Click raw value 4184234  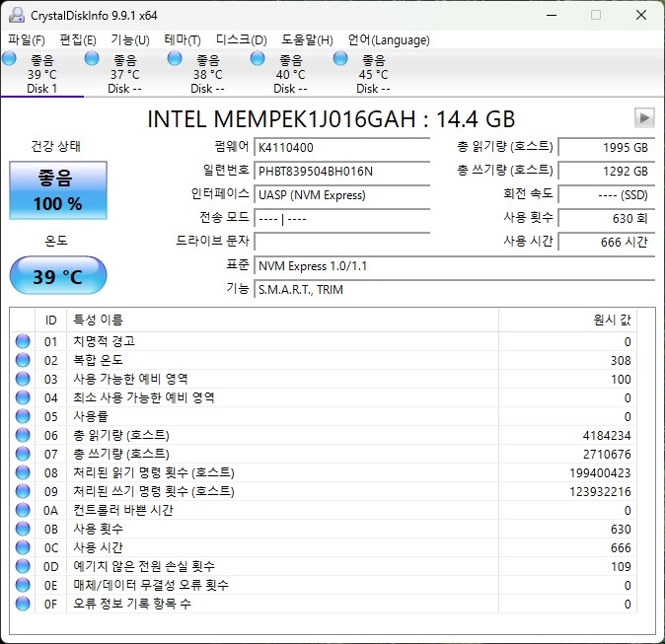point(607,435)
